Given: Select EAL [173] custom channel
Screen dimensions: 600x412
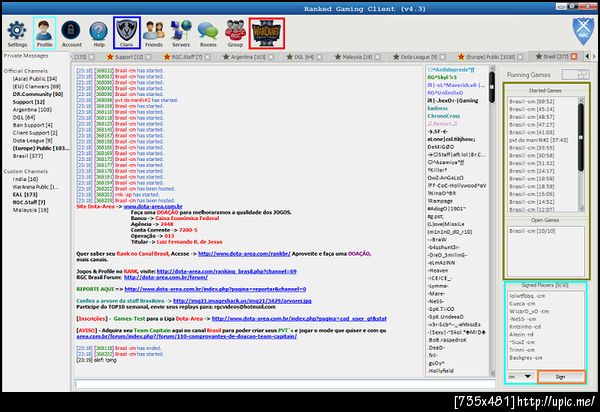Looking at the screenshot, I should [25, 194].
